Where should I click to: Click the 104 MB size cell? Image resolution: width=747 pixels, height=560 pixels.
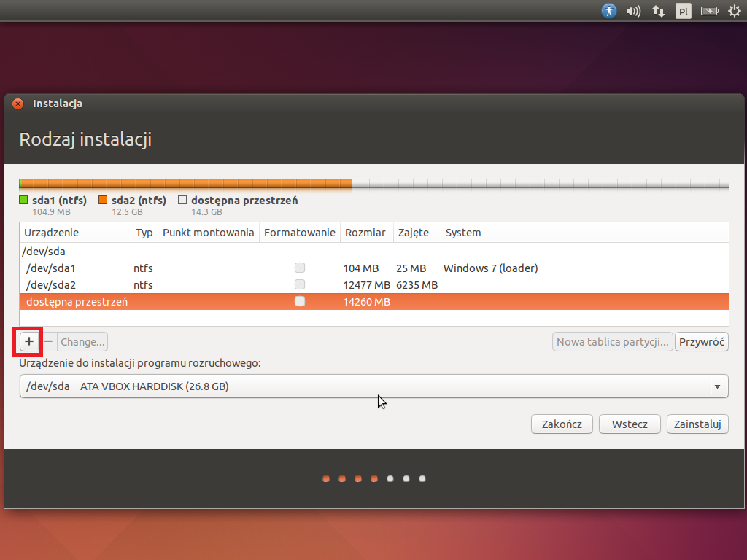click(x=361, y=268)
